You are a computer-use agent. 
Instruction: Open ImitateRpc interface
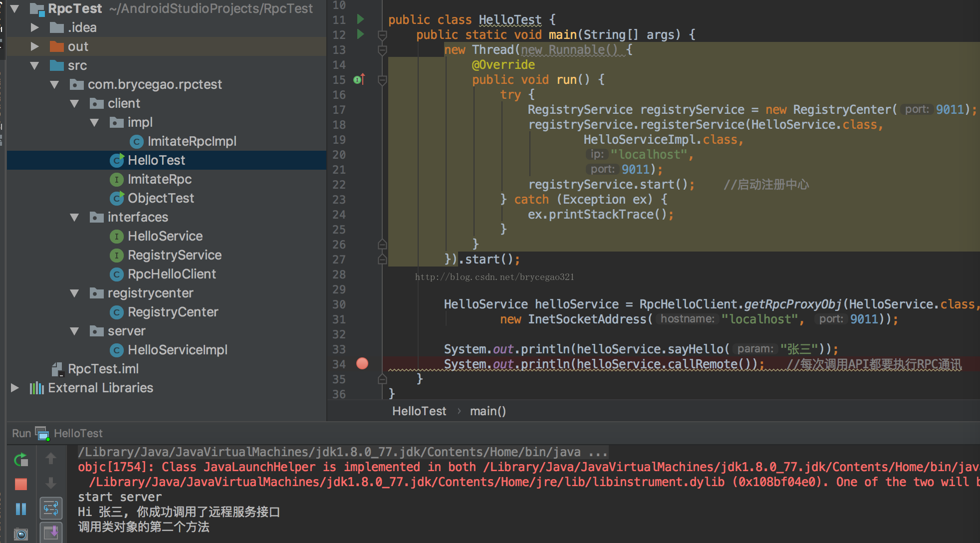[x=159, y=179]
